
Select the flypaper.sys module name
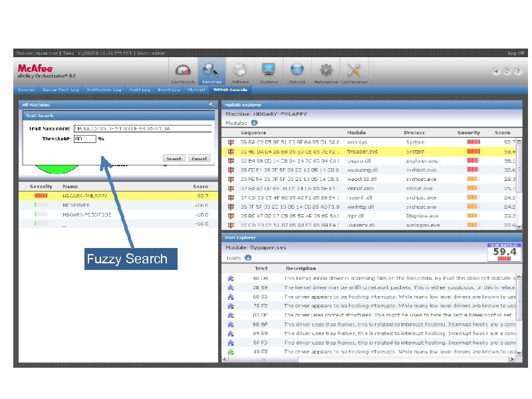tap(362, 152)
